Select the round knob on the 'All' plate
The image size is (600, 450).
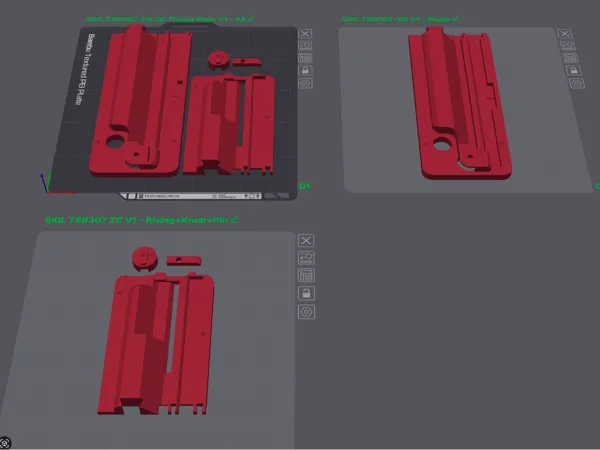[219, 60]
